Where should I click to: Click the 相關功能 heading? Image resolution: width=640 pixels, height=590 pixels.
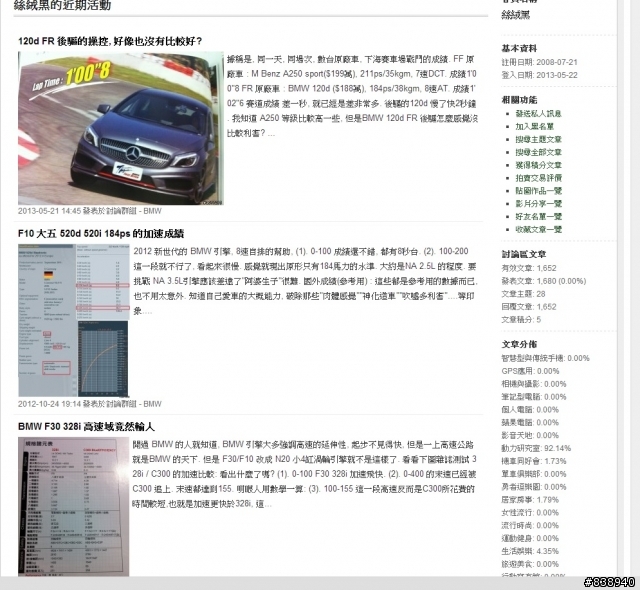click(x=519, y=100)
